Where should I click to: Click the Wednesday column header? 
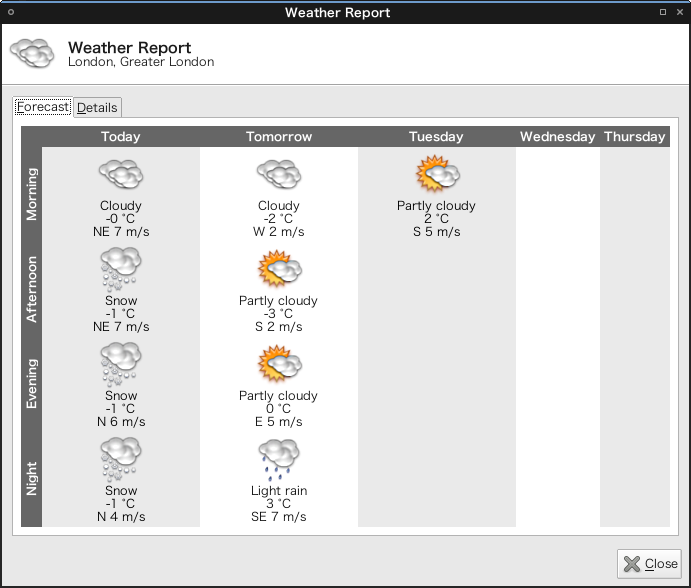557,137
